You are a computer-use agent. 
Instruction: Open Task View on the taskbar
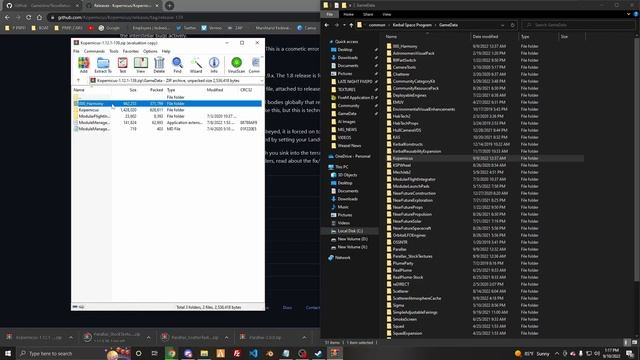tap(155, 353)
